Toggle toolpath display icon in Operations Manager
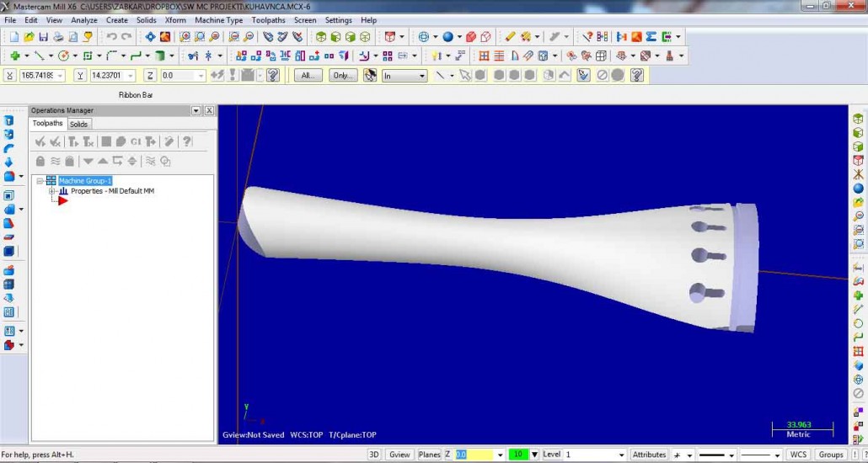Image resolution: width=868 pixels, height=463 pixels. click(56, 161)
